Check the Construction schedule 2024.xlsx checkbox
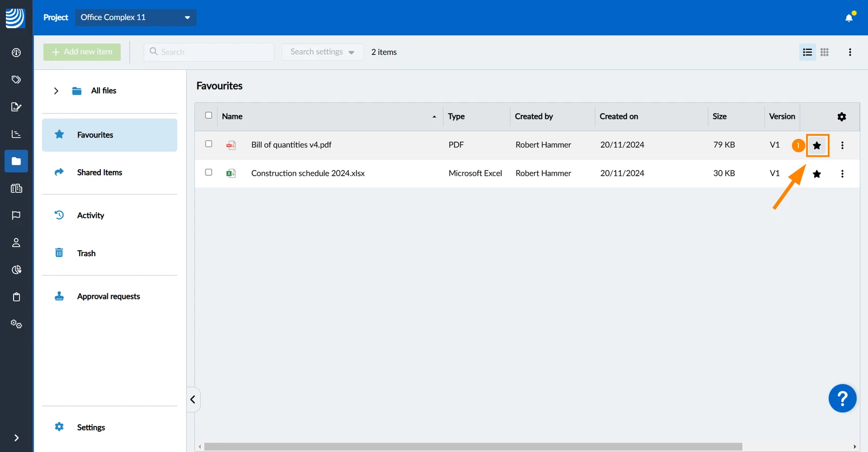This screenshot has height=452, width=868. 209,173
